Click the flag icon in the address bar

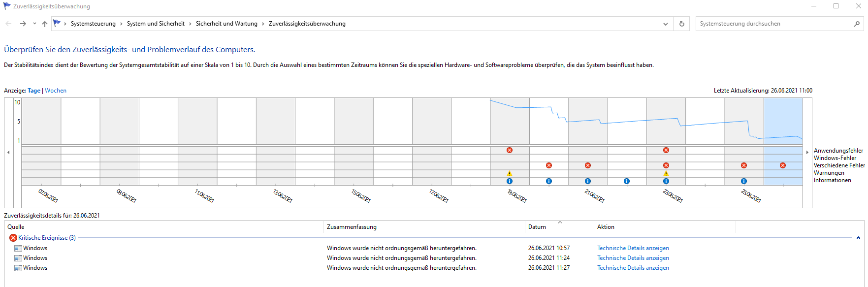point(57,23)
